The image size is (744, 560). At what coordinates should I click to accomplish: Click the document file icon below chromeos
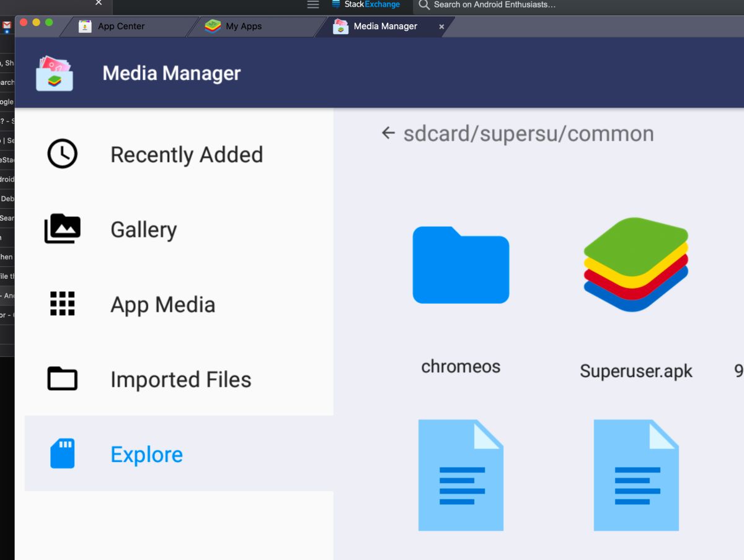tap(461, 475)
